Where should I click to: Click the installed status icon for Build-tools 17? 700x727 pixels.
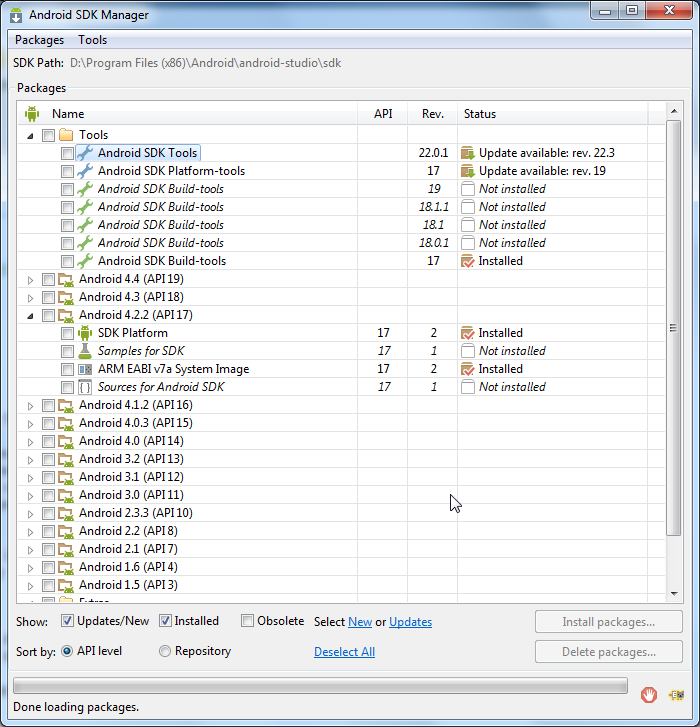tap(468, 261)
